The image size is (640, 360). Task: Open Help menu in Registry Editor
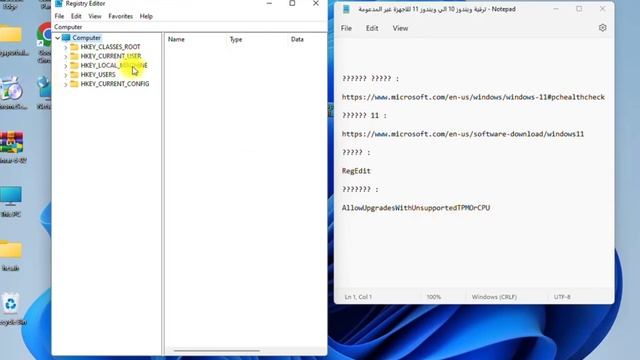point(146,16)
